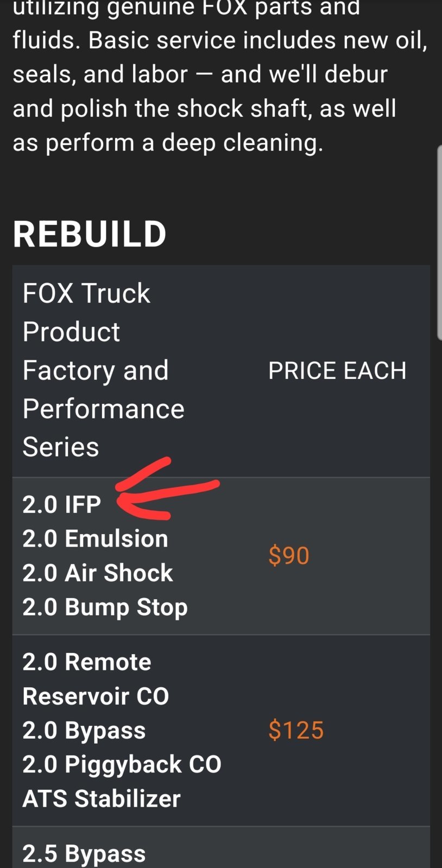This screenshot has height=868, width=442.
Task: Click the PRICE EACH column header
Action: coord(337,371)
